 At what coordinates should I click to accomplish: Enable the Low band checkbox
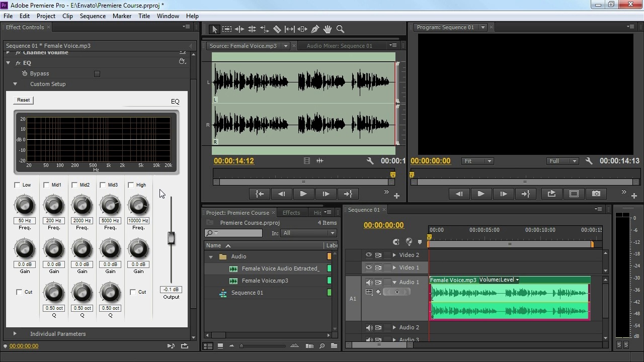pos(18,185)
